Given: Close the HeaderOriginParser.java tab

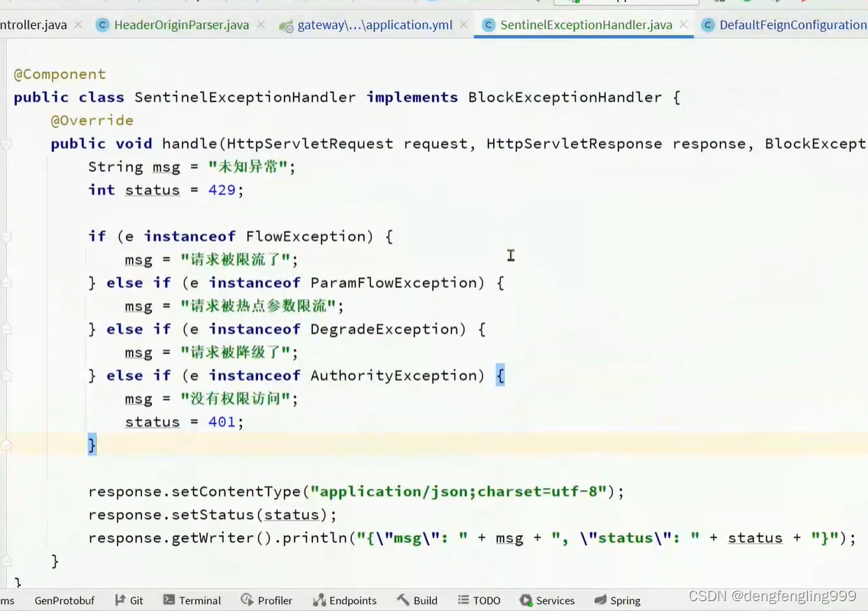Looking at the screenshot, I should coord(261,24).
